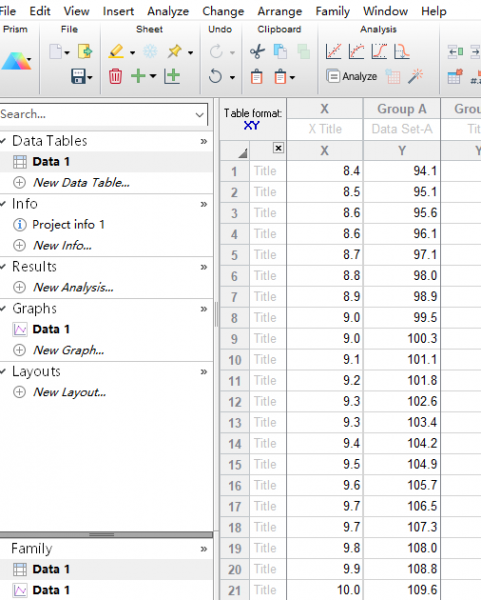The height and width of the screenshot is (600, 481).
Task: Click the magic wand analysis icon
Action: click(x=415, y=76)
